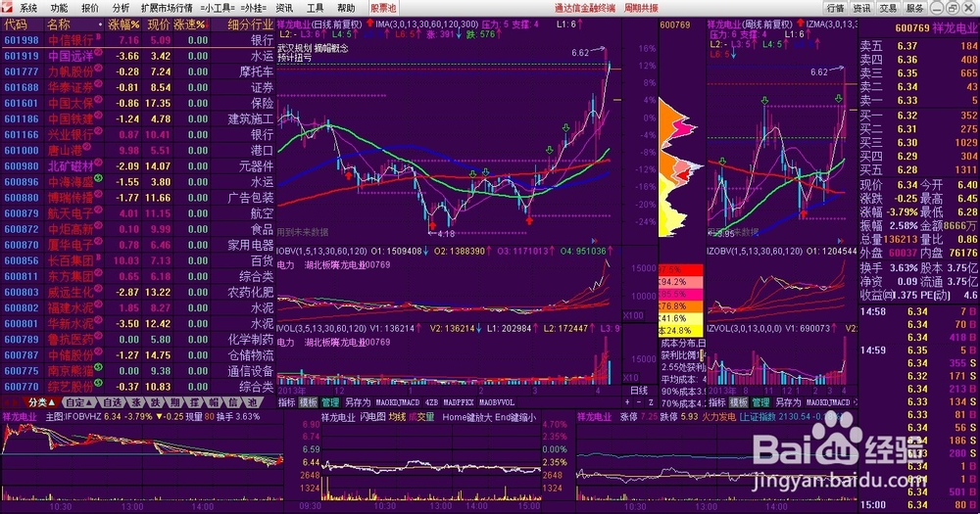Open the 扩展市场行情 menu
This screenshot has width=980, height=514.
click(167, 8)
